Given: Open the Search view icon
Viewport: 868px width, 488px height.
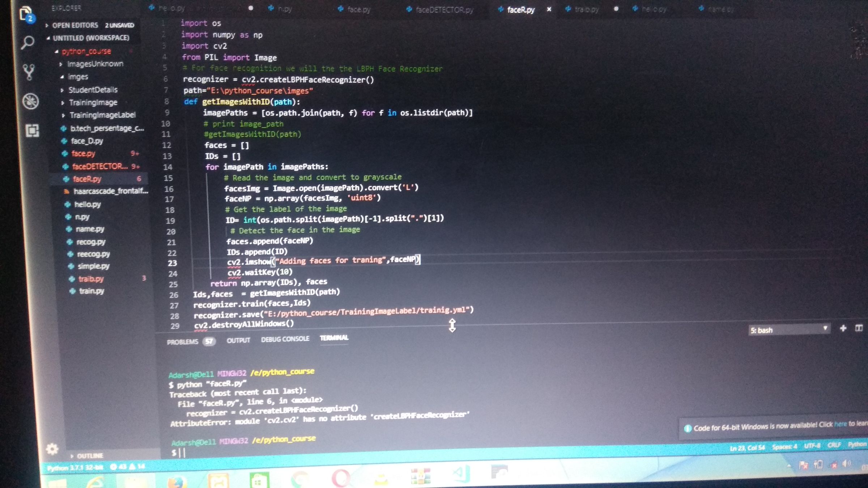Looking at the screenshot, I should tap(27, 43).
